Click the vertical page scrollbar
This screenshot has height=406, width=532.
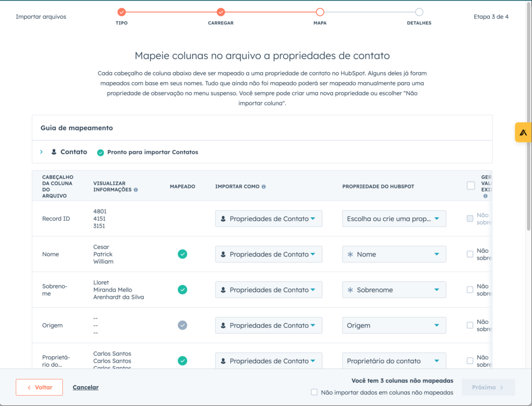click(528, 115)
